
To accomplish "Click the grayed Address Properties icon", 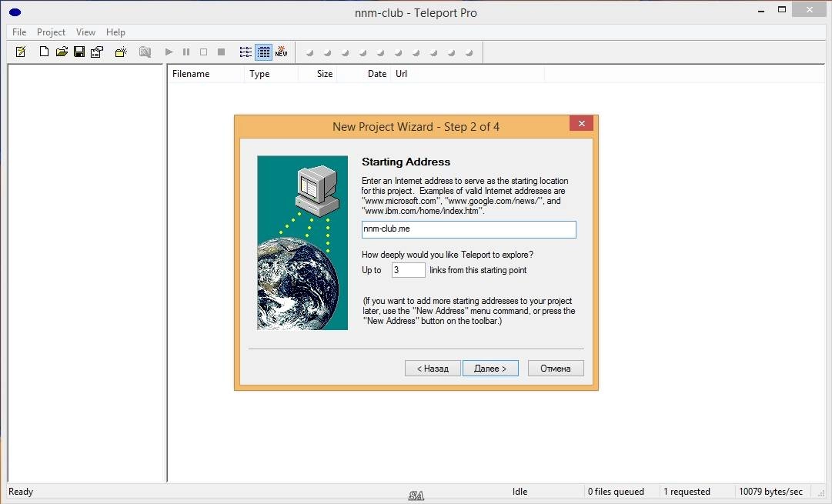I will [x=145, y=52].
